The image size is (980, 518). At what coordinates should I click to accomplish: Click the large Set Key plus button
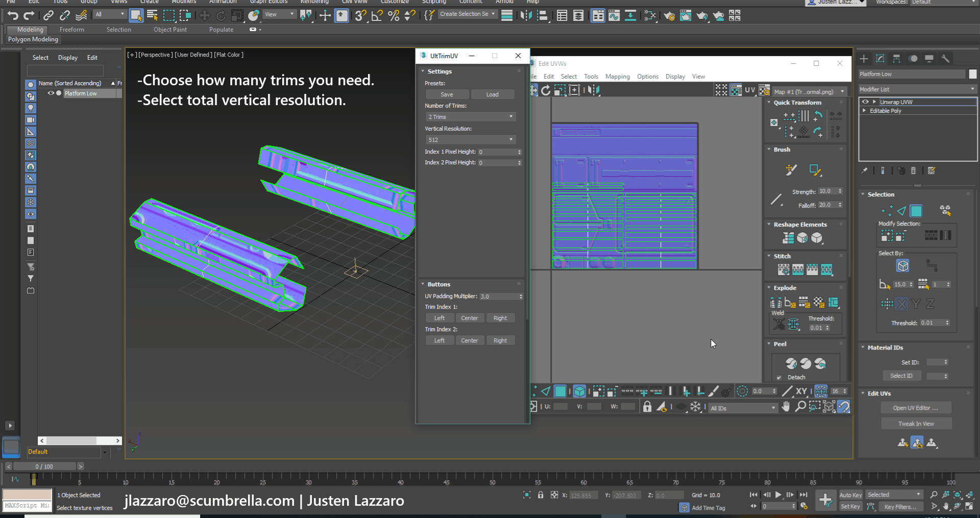tap(825, 500)
